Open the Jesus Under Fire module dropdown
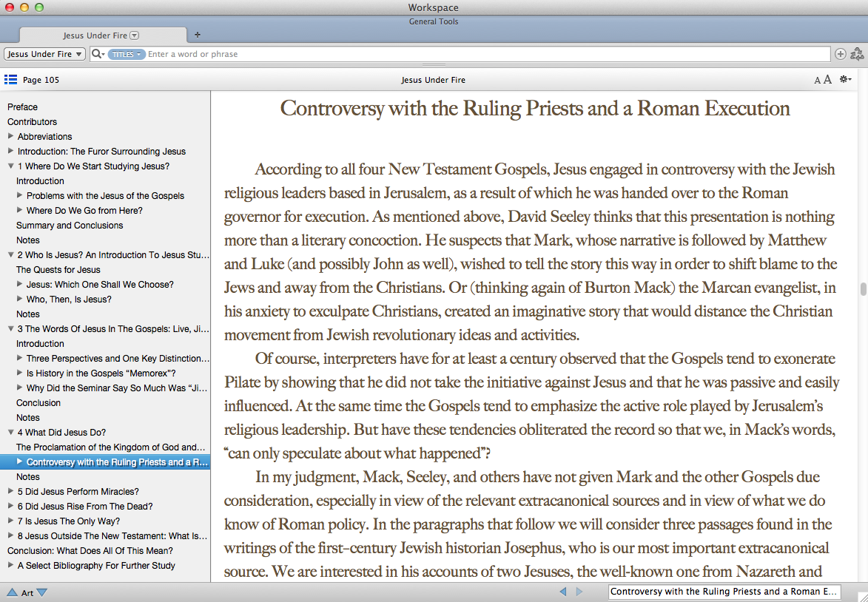Viewport: 868px width, 602px height. pyautogui.click(x=44, y=54)
